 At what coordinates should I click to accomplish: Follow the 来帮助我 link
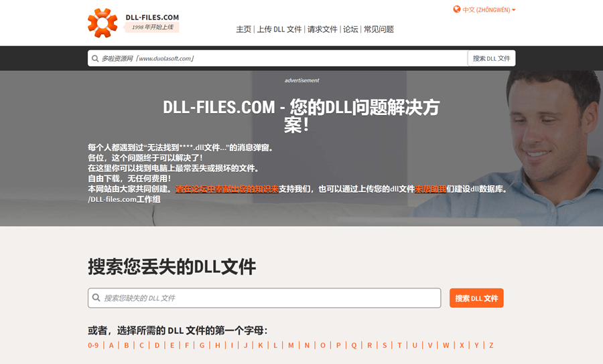pyautogui.click(x=430, y=189)
